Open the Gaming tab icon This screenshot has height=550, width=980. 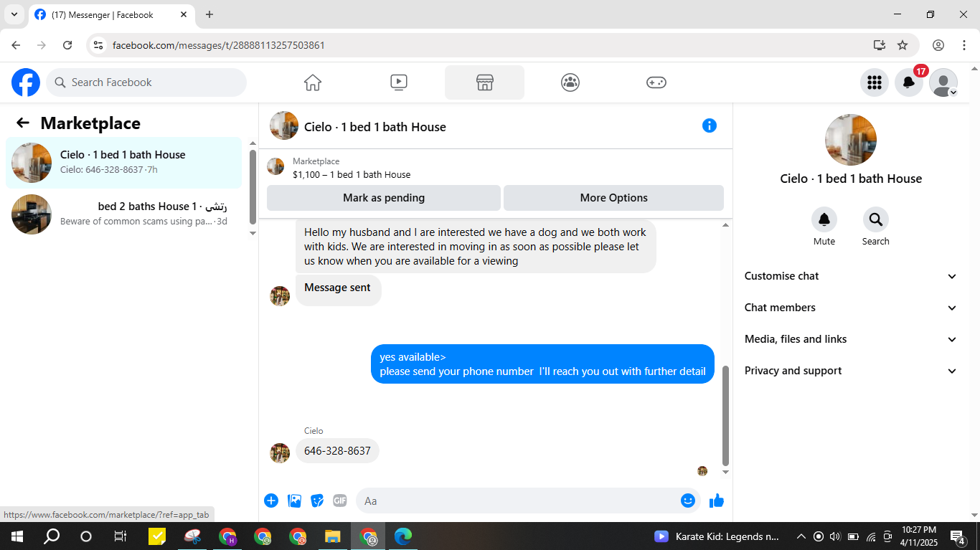coord(656,82)
